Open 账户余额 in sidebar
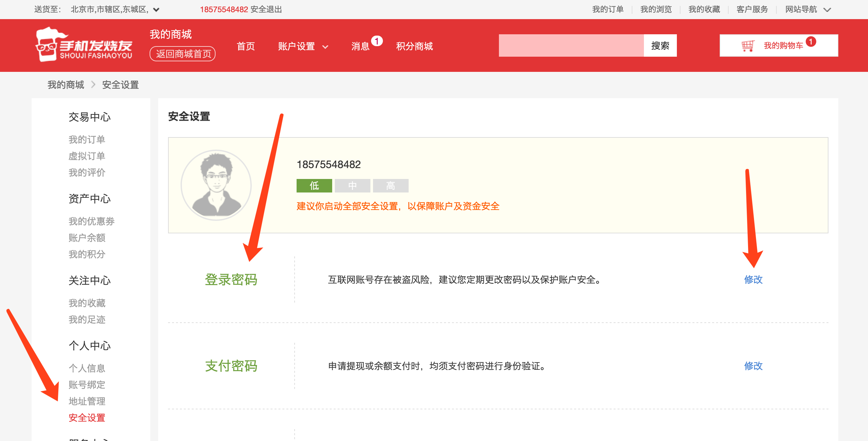Viewport: 868px width, 441px height. [87, 238]
